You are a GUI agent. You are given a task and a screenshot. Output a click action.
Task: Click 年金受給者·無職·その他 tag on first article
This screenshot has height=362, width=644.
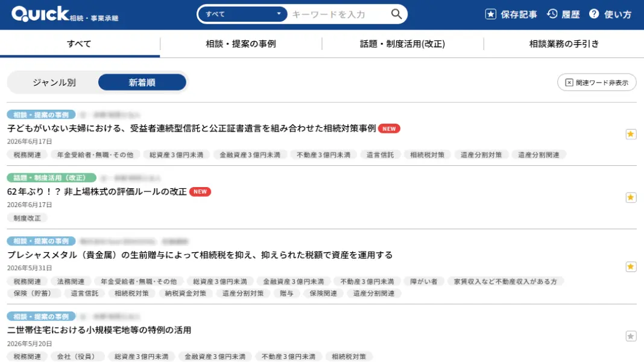coord(95,155)
